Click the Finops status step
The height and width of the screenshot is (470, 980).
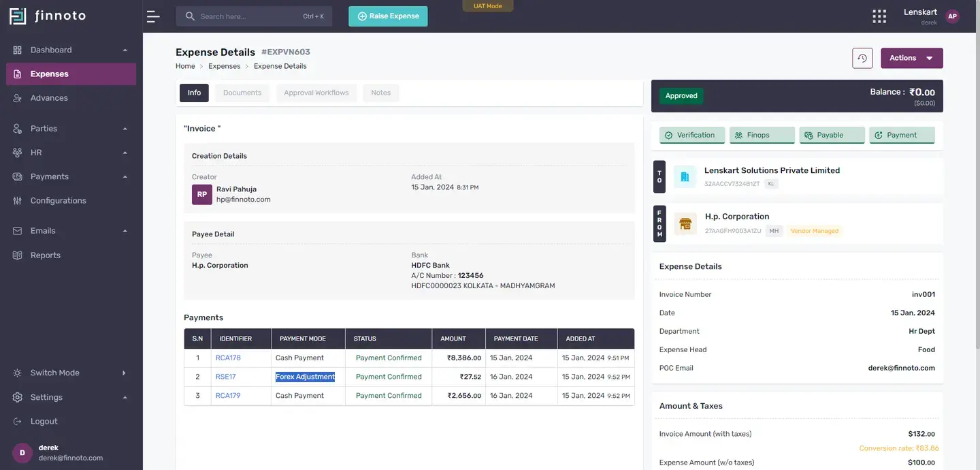tap(762, 136)
